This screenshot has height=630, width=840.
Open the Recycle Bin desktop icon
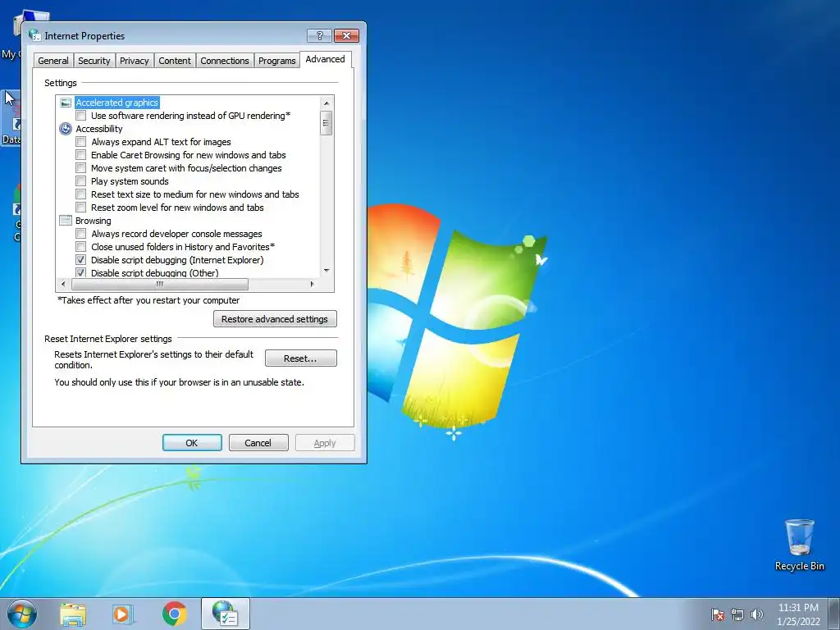[x=799, y=545]
